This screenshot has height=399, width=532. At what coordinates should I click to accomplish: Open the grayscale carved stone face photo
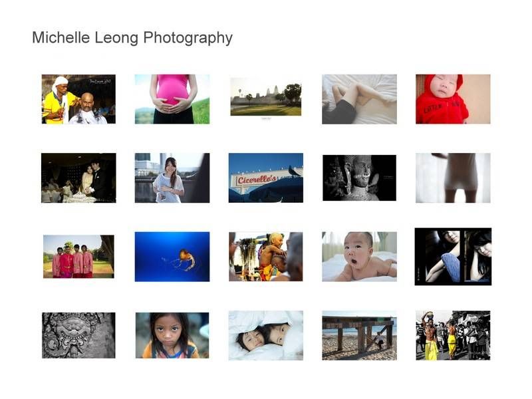(x=78, y=335)
